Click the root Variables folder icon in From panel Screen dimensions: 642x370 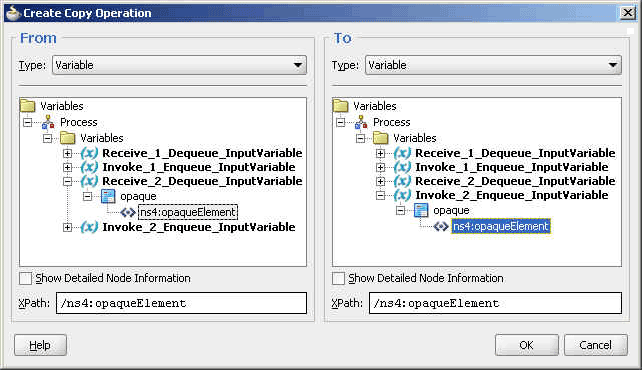click(28, 106)
